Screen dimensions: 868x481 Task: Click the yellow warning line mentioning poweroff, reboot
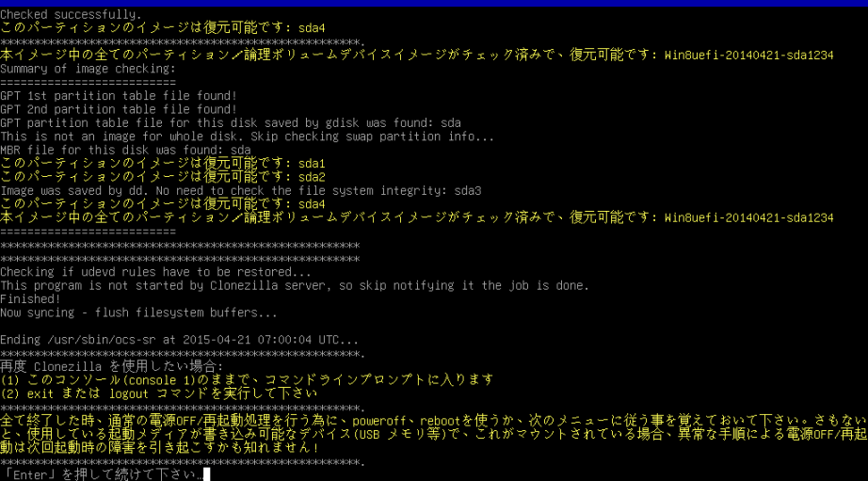pos(434,421)
